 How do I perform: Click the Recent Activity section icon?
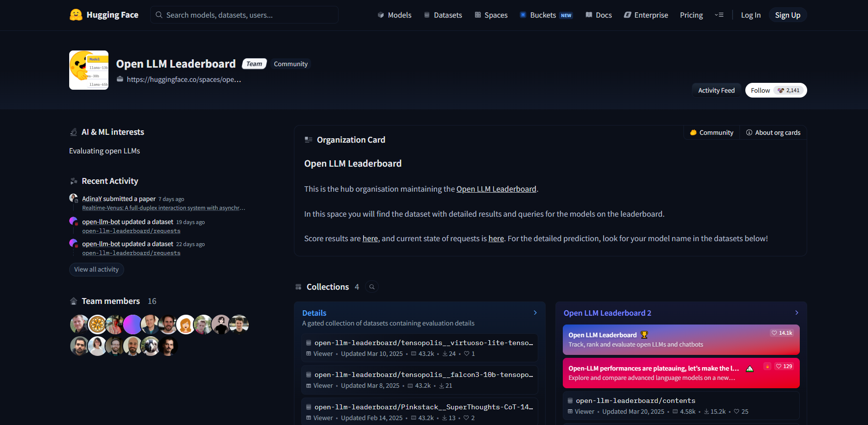pos(74,181)
